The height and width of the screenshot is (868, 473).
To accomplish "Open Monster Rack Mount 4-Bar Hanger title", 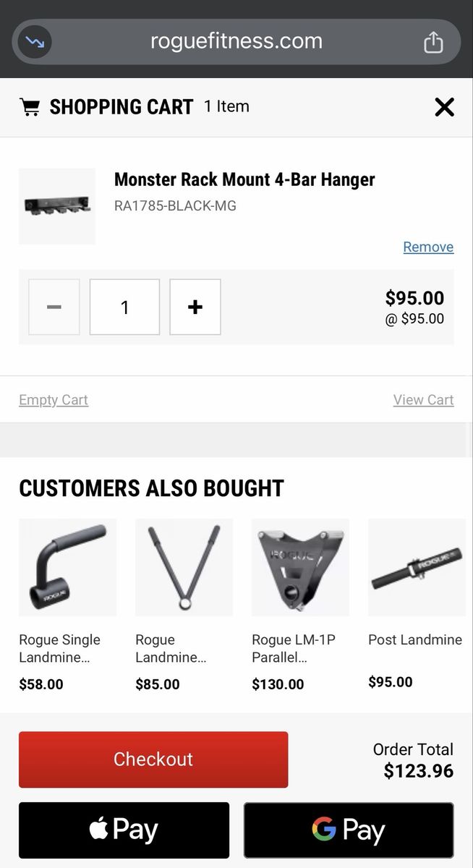I will click(x=244, y=179).
